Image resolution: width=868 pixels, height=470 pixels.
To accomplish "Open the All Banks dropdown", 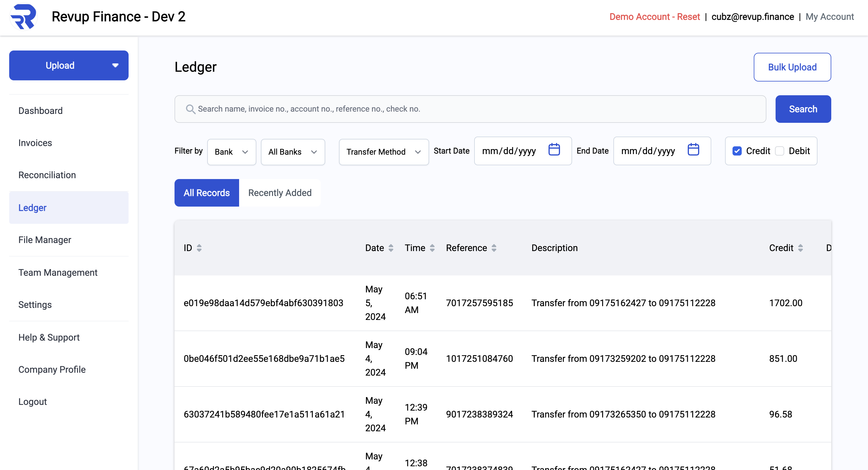I will (x=293, y=152).
